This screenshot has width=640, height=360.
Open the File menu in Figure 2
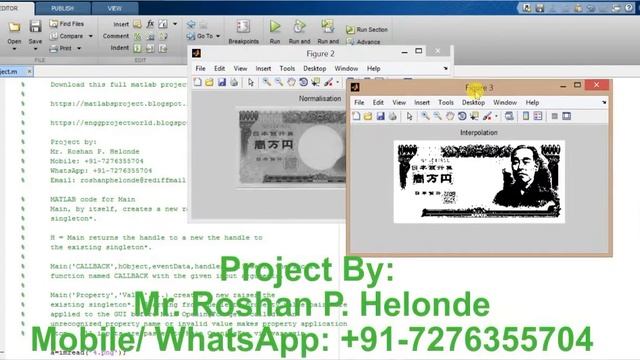point(200,69)
